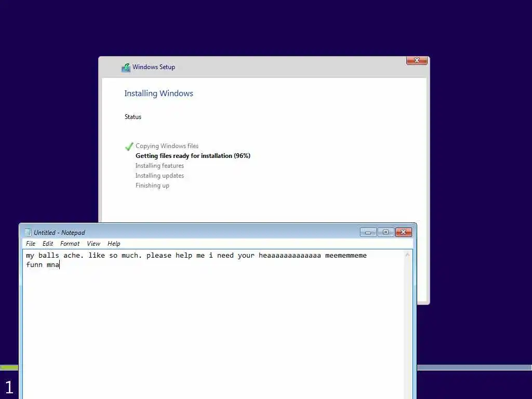Click the 'Copying Windows files' status line
532x399 pixels.
click(167, 146)
